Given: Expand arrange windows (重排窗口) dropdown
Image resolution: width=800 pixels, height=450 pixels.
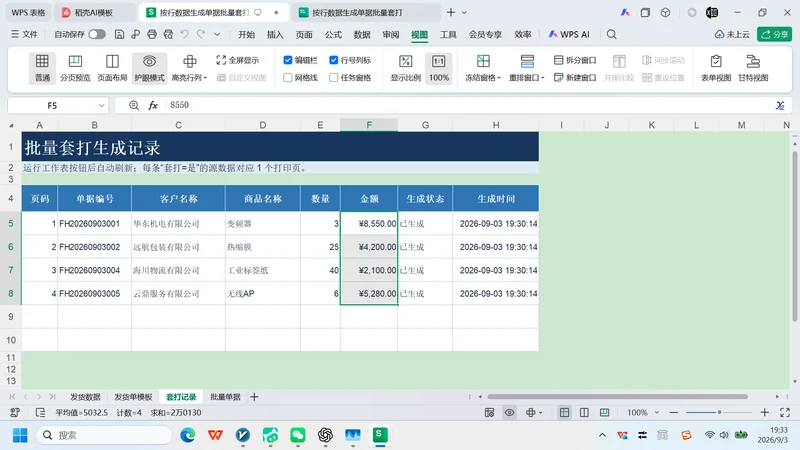Looking at the screenshot, I should click(543, 78).
